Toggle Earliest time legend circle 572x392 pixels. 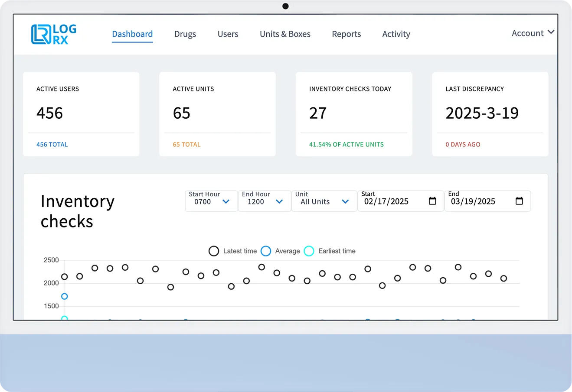309,251
